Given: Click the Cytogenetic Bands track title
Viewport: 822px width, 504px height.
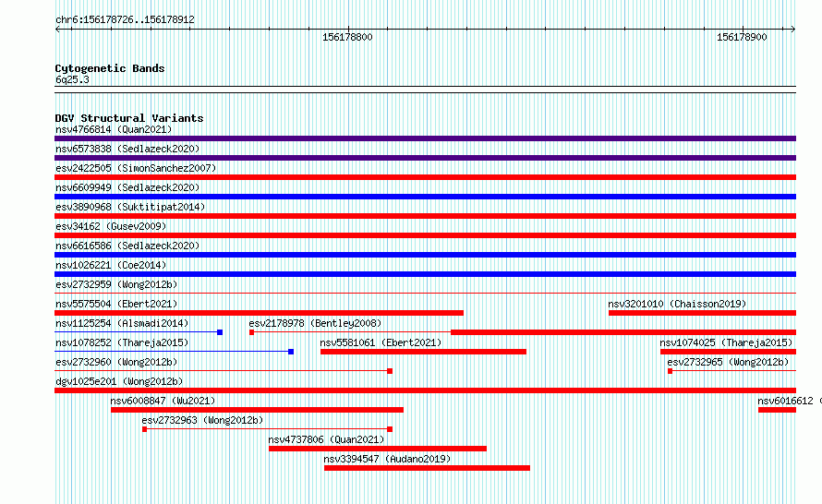Looking at the screenshot, I should coord(110,68).
